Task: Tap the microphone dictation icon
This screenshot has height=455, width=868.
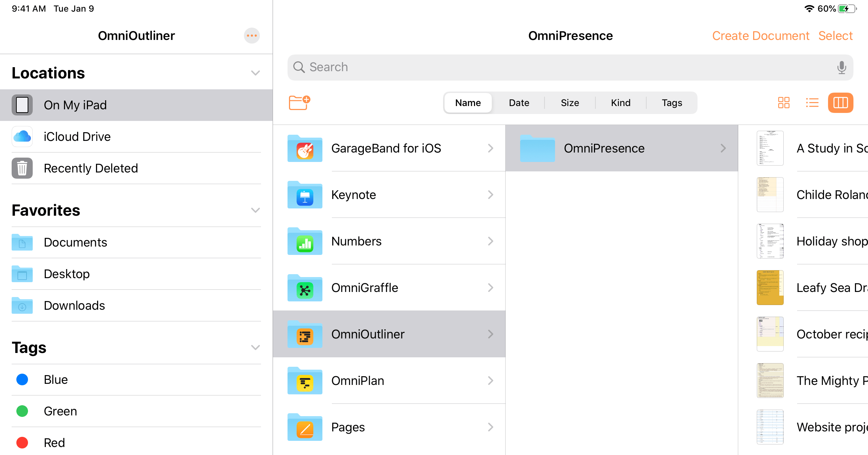Action: 841,67
